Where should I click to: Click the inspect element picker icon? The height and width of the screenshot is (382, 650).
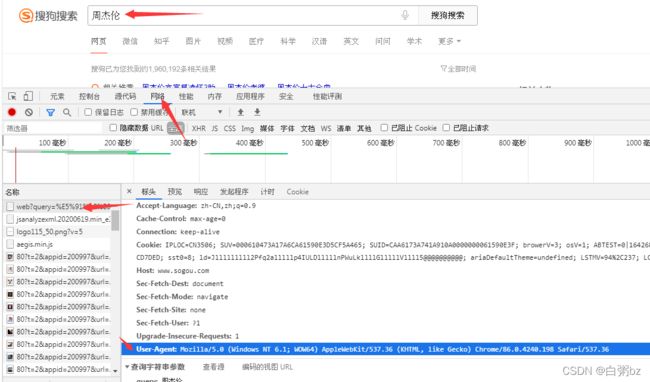point(12,96)
